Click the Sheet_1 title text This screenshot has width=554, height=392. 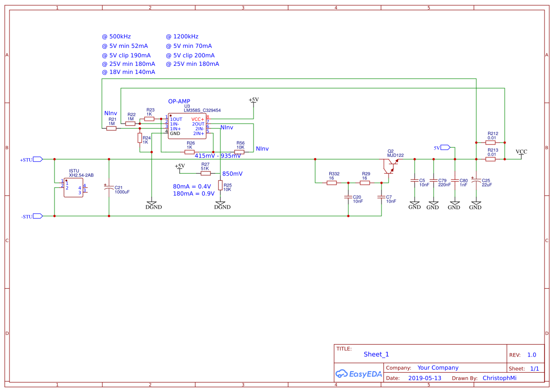pos(376,354)
